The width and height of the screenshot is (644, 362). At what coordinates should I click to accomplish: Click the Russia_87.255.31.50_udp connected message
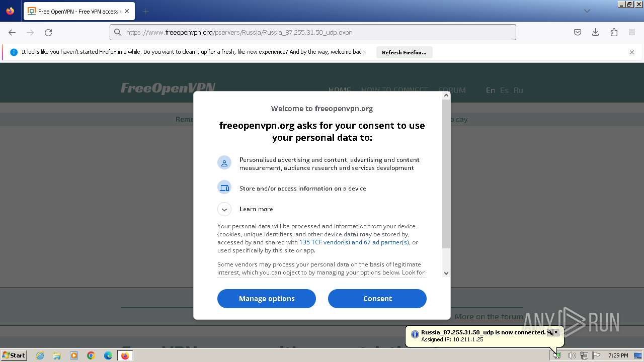[483, 332]
